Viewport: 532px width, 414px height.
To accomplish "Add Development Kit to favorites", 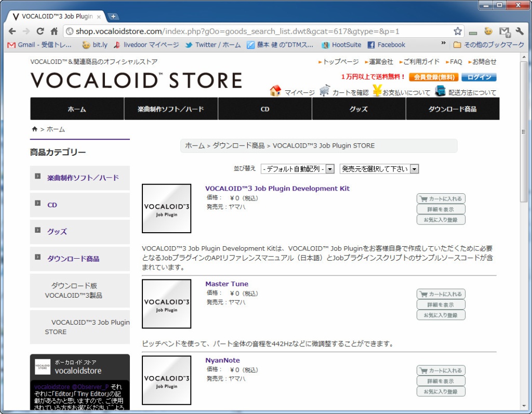I will [441, 220].
